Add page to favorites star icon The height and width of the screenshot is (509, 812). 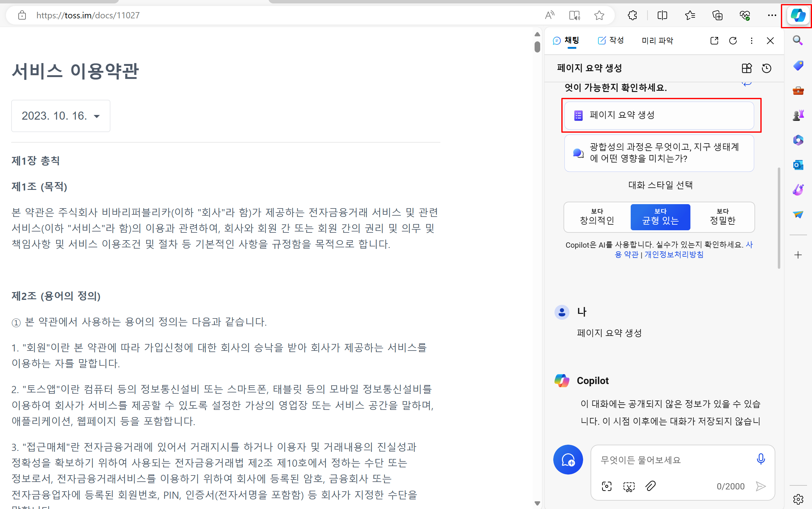click(x=599, y=15)
